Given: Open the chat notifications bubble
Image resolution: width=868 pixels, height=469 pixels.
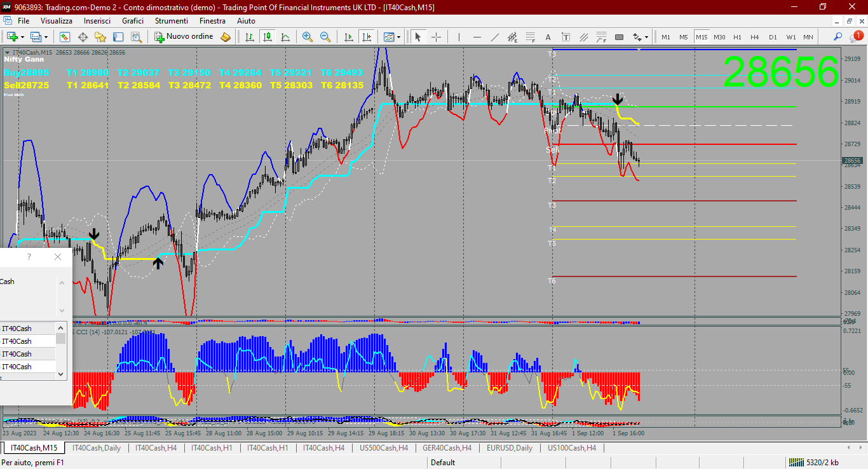Looking at the screenshot, I should point(857,36).
